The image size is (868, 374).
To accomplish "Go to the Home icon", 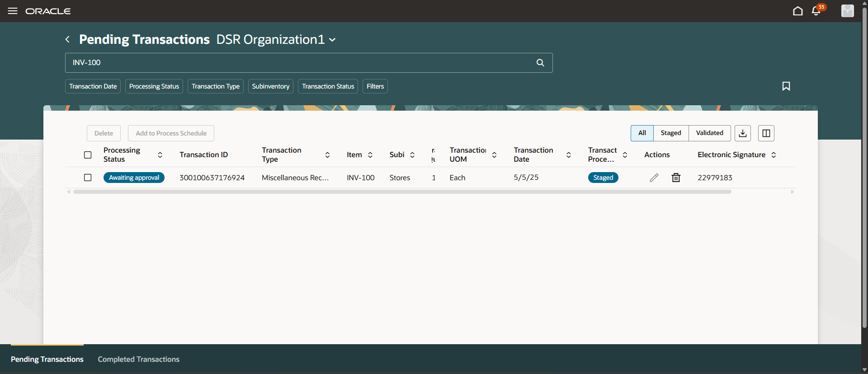I will click(x=798, y=11).
